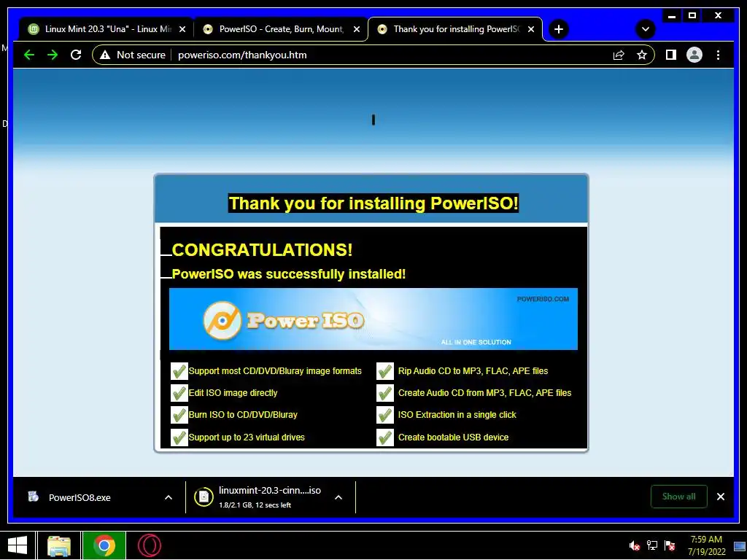Click 'Support up to 23 virtual drives' text
The height and width of the screenshot is (560, 747).
[x=247, y=437]
